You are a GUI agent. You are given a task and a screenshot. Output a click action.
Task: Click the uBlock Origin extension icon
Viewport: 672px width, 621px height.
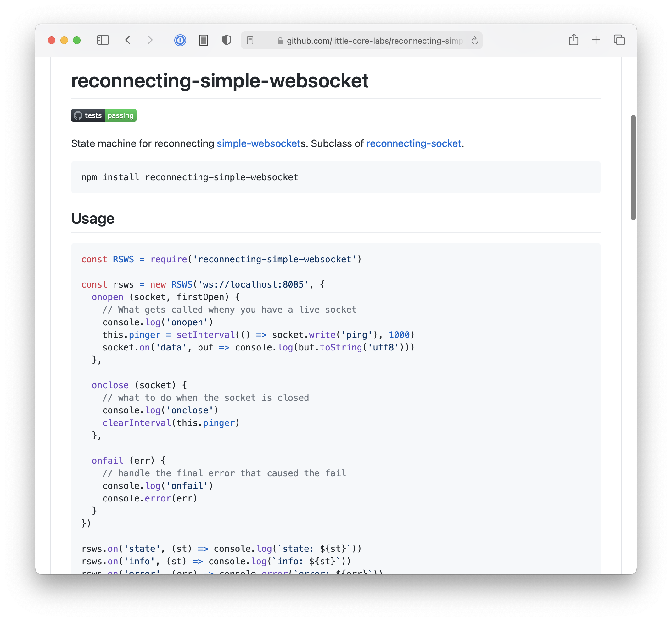[x=227, y=40]
